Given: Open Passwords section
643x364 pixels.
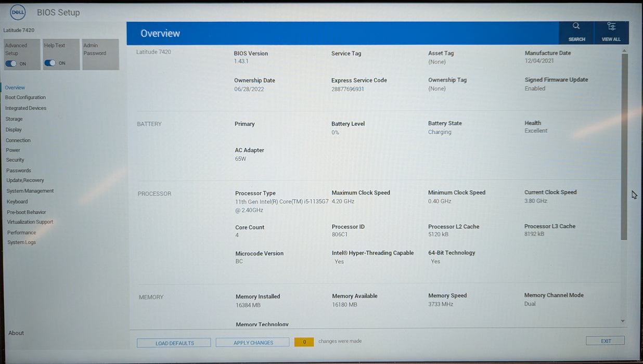Looking at the screenshot, I should [19, 171].
